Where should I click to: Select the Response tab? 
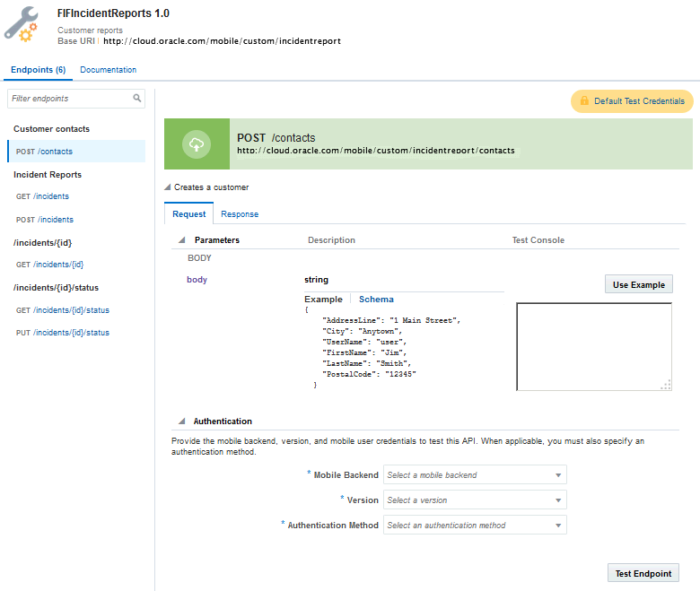tap(240, 214)
